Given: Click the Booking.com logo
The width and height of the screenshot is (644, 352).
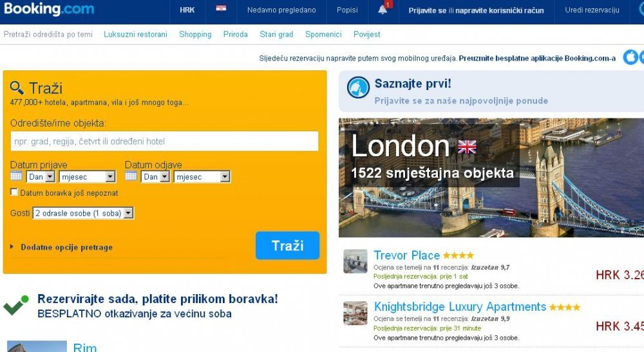Looking at the screenshot, I should coord(49,8).
